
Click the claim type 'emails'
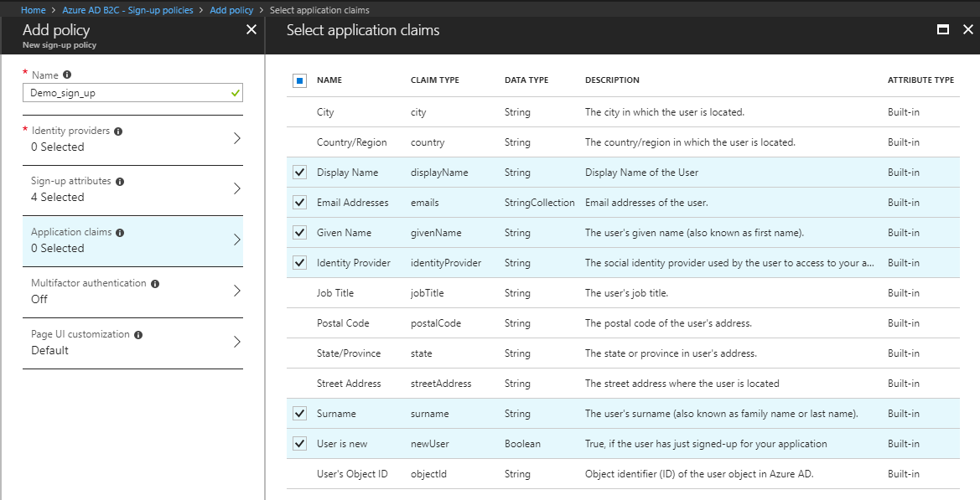pos(425,202)
